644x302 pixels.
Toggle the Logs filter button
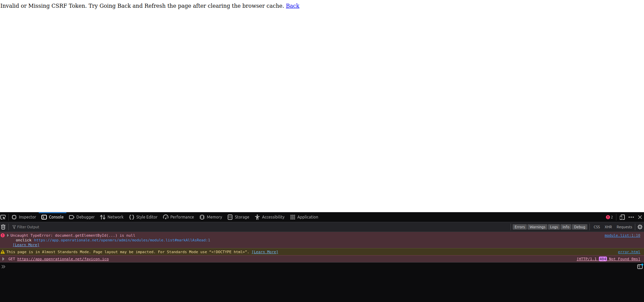[554, 227]
